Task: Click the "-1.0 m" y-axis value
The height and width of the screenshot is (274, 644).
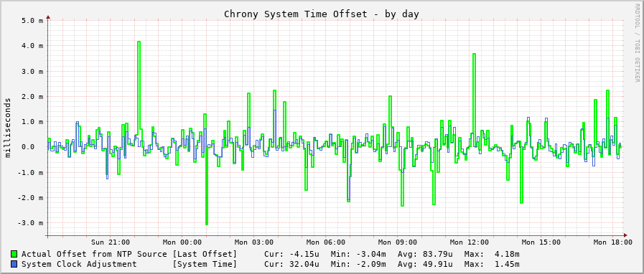Action: point(30,172)
